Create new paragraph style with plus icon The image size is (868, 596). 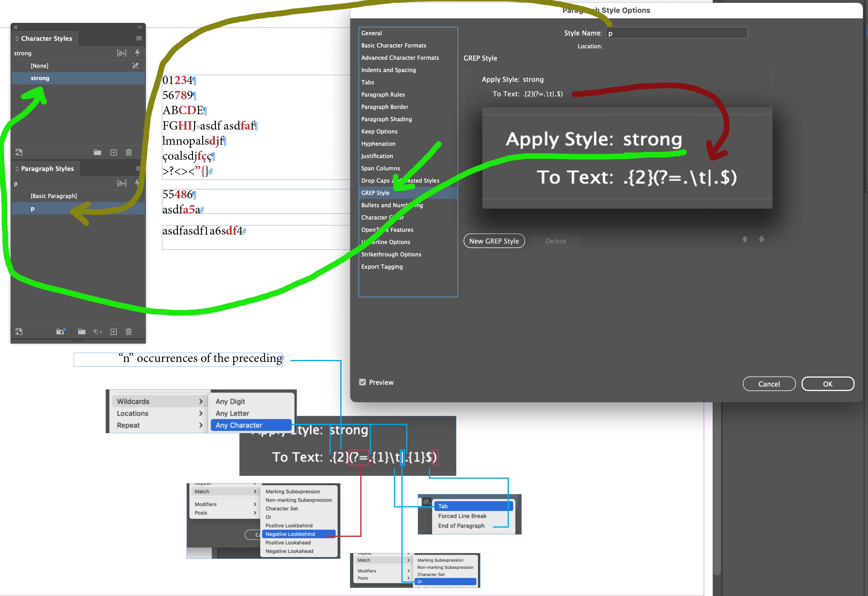tap(114, 332)
